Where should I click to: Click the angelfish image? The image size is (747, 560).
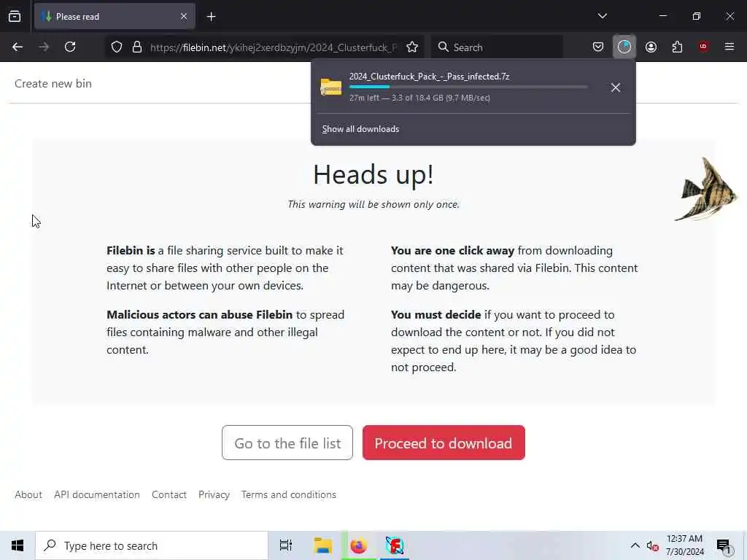(x=706, y=190)
